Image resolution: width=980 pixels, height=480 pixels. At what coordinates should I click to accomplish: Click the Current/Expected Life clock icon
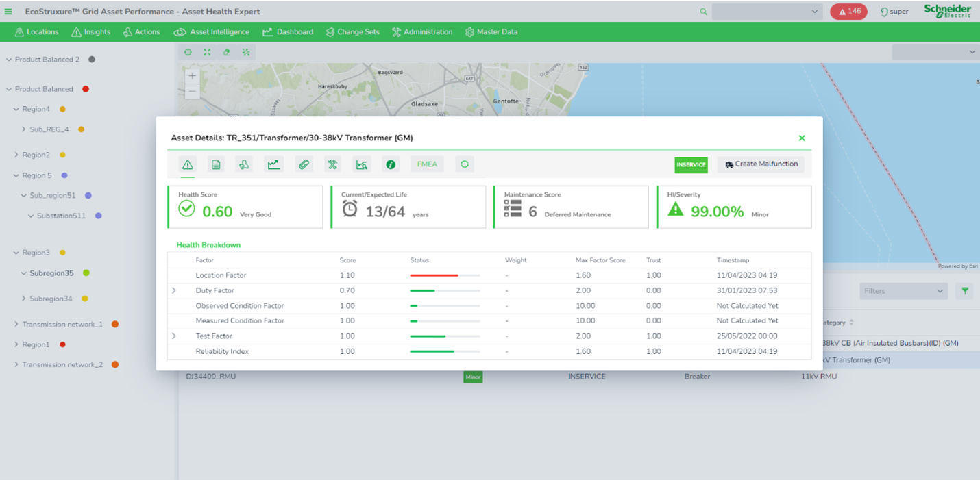pyautogui.click(x=350, y=209)
